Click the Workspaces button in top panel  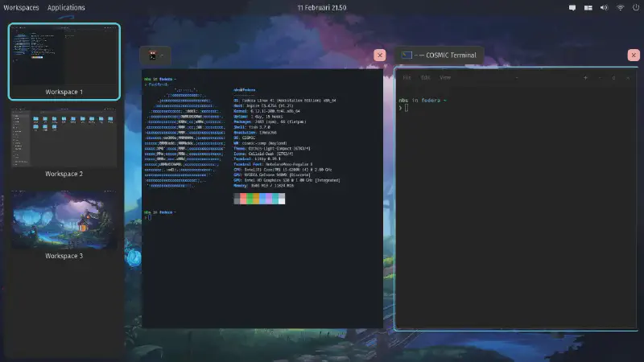click(21, 7)
